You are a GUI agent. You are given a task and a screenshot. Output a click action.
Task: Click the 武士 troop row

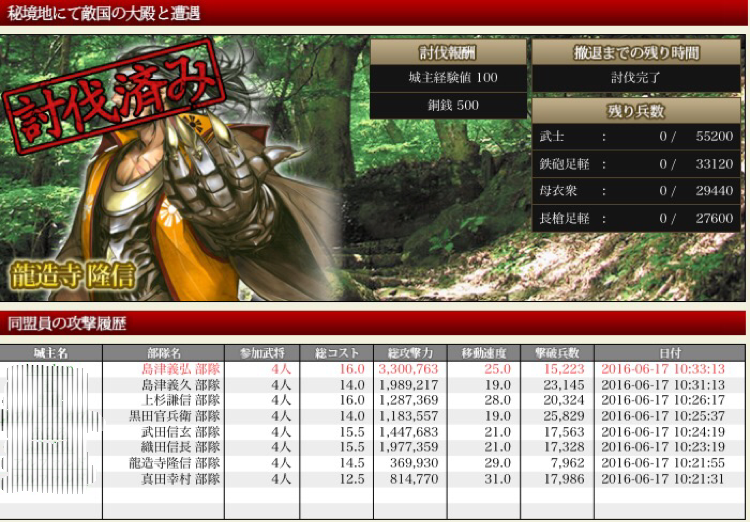pyautogui.click(x=636, y=136)
